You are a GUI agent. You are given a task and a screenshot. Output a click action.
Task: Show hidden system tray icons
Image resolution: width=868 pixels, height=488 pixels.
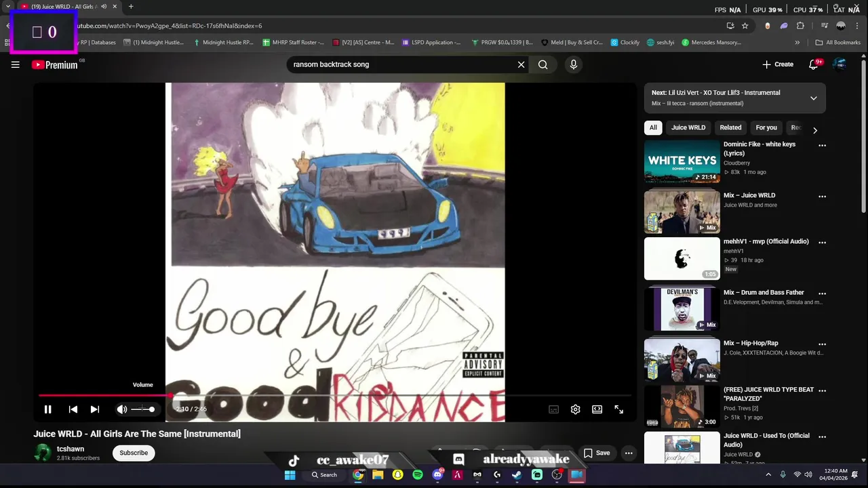[x=768, y=474]
